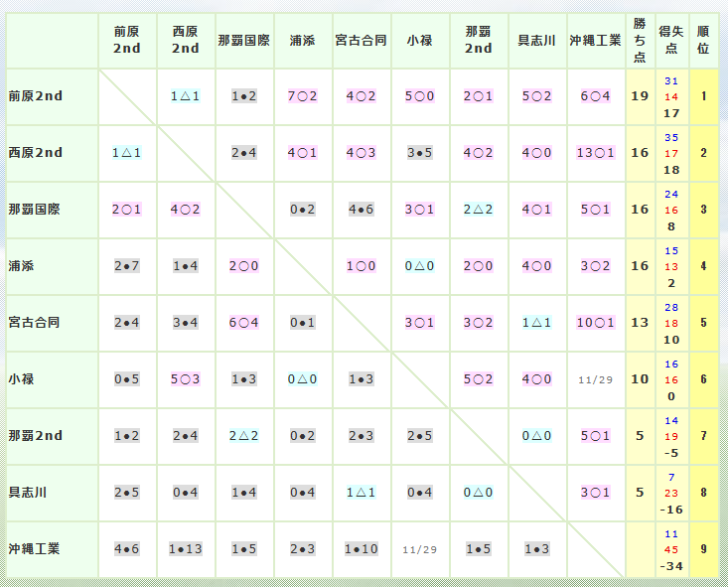Image resolution: width=728 pixels, height=587 pixels.
Task: Click the 貝志川 row label
Action: (x=28, y=492)
